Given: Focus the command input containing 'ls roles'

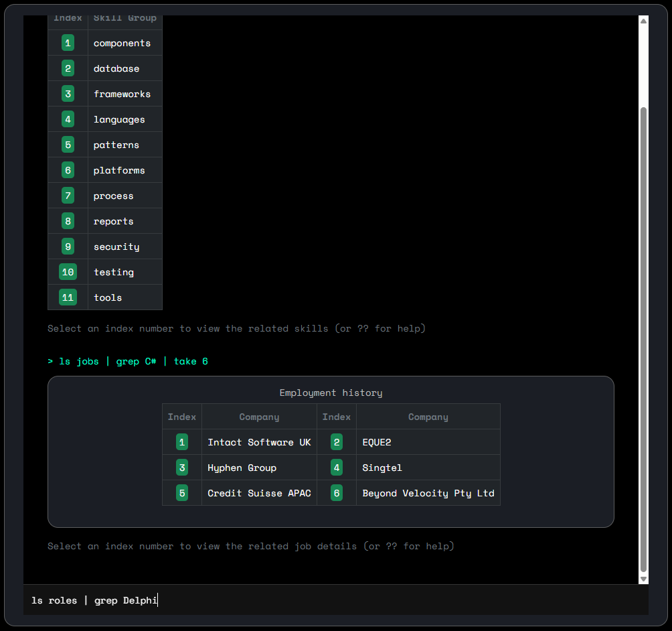Looking at the screenshot, I should point(335,600).
